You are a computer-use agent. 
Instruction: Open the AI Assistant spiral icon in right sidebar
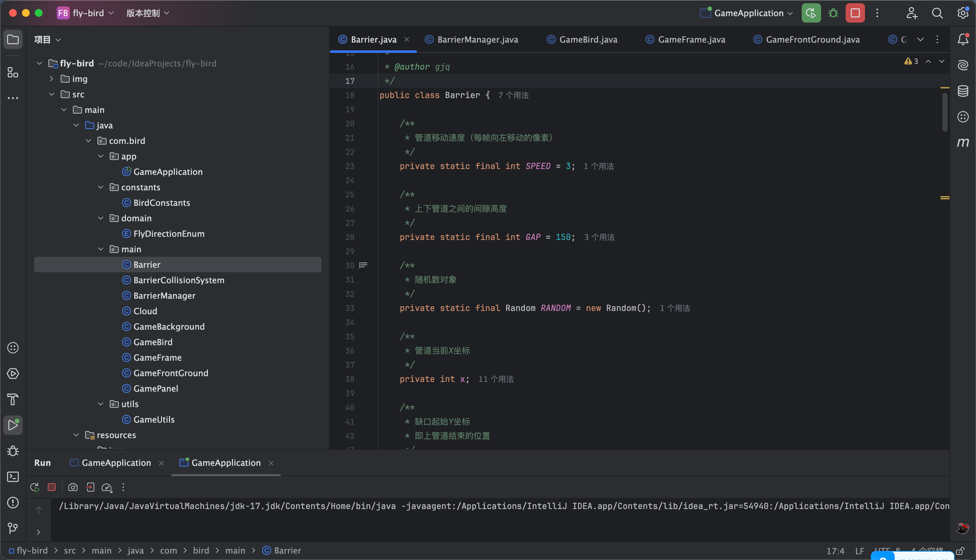pyautogui.click(x=962, y=65)
